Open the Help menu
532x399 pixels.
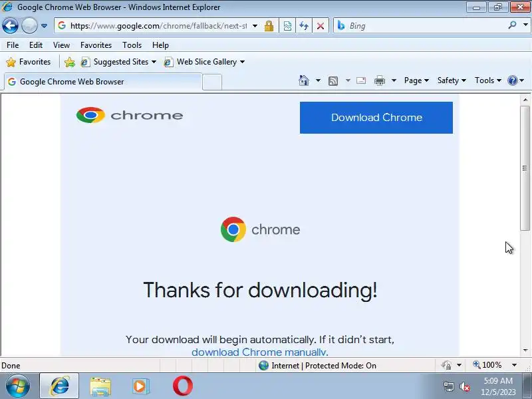160,45
